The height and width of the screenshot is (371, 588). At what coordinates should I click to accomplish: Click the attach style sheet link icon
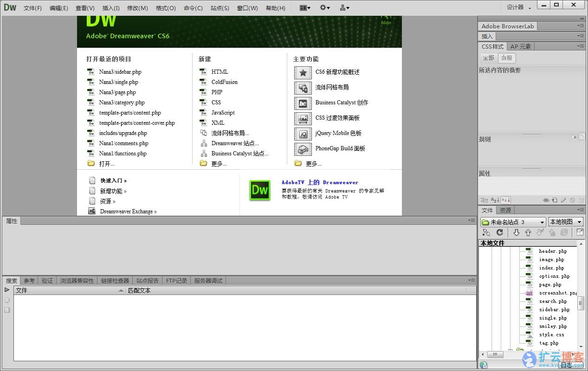coord(546,200)
